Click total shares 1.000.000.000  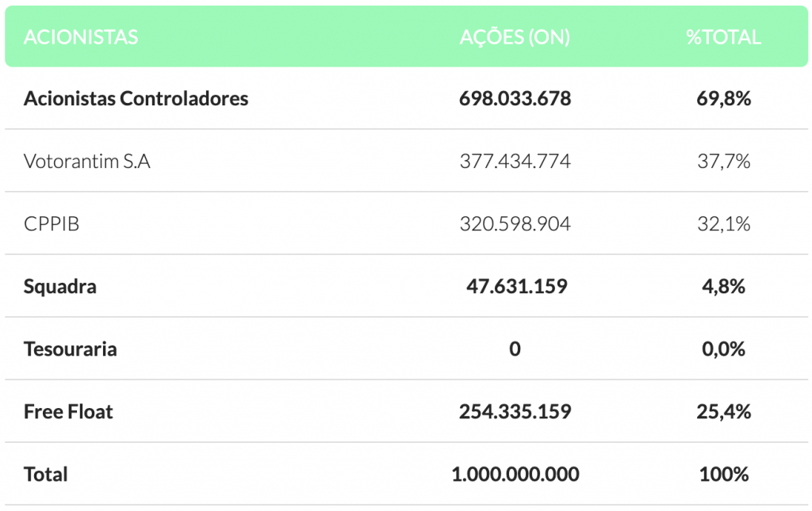(515, 475)
